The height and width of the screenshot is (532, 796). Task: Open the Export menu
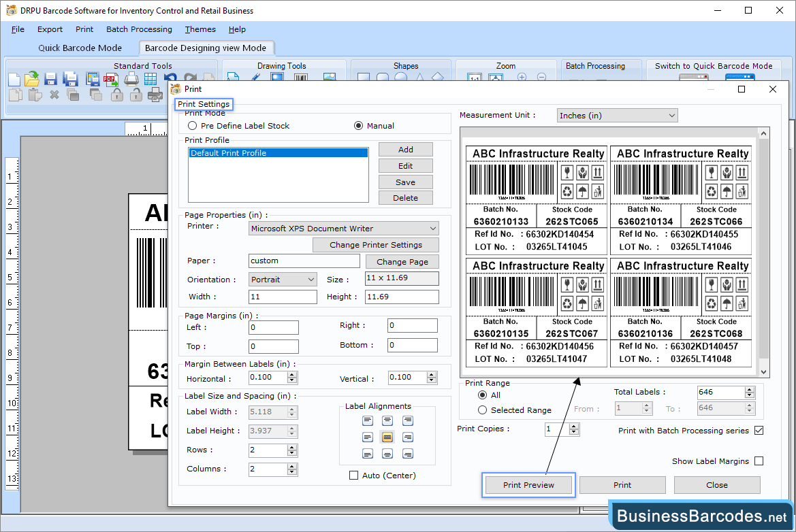(x=50, y=29)
